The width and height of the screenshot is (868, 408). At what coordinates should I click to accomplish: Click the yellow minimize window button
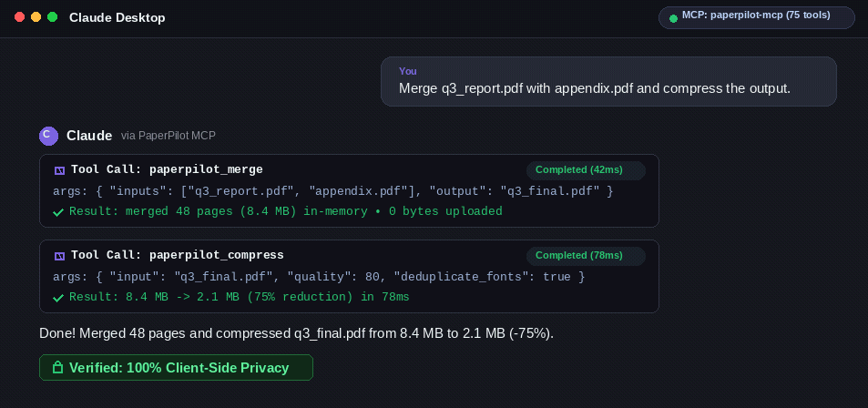36,17
